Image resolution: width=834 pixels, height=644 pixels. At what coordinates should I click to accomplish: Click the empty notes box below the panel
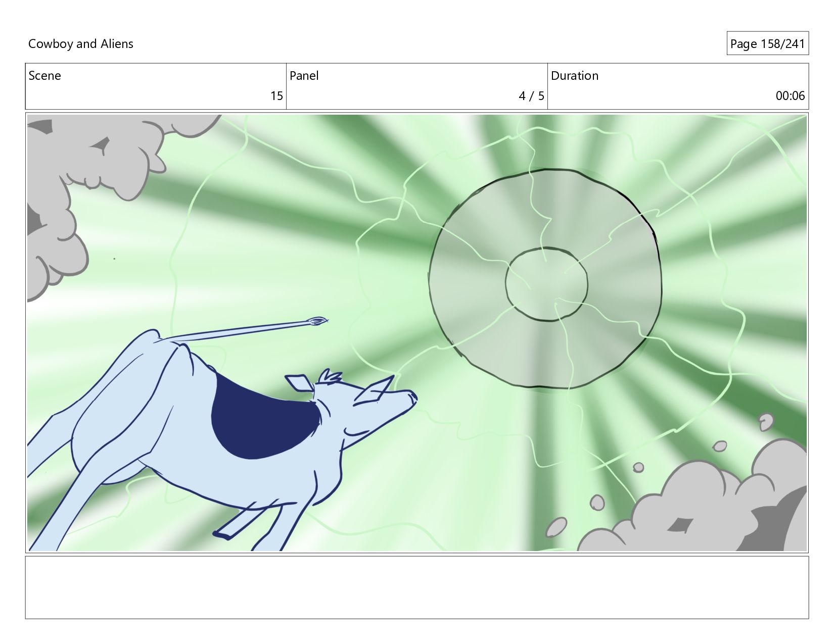click(417, 587)
